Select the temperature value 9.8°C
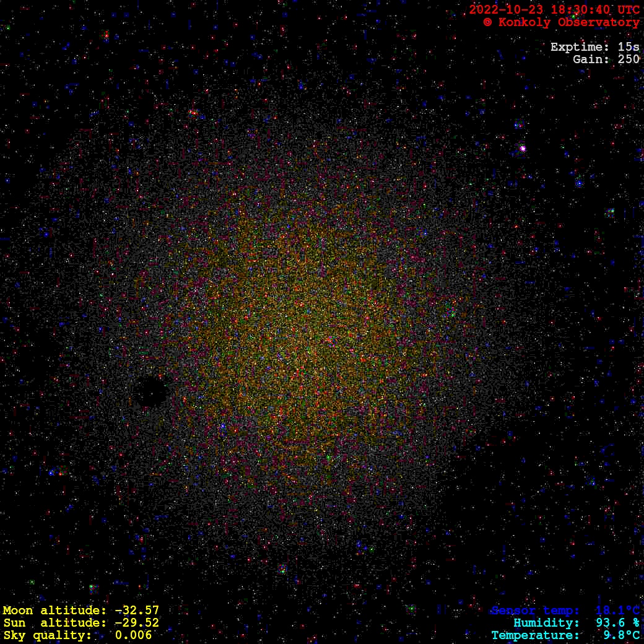 [x=621, y=635]
